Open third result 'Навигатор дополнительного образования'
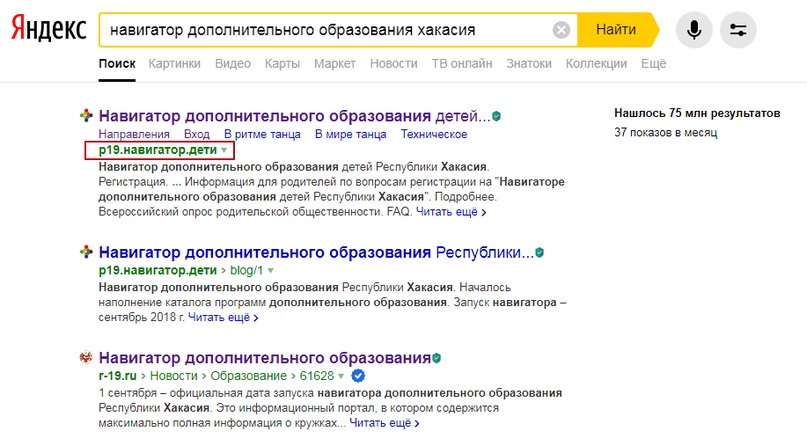807x446 pixels. [265, 358]
